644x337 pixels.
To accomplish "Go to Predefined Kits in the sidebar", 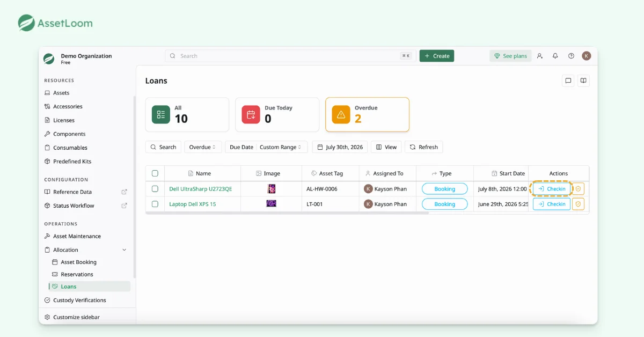I will (x=72, y=162).
